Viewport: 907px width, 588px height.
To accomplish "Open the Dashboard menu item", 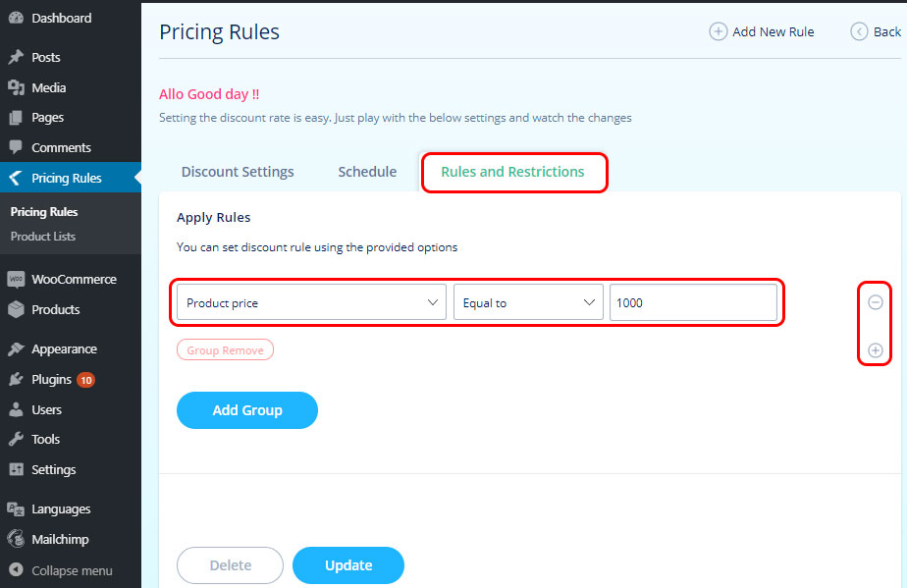I will [x=61, y=18].
